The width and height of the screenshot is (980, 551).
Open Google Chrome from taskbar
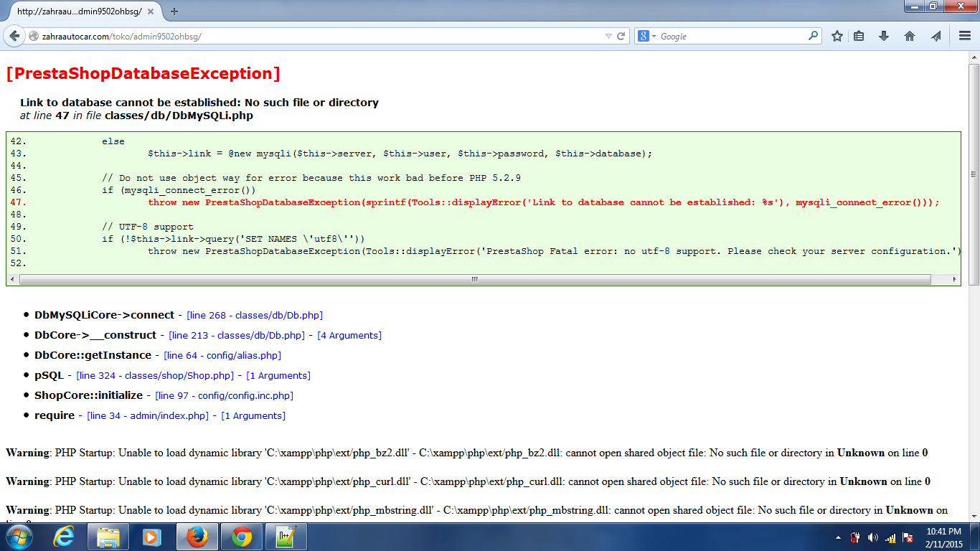pos(242,537)
